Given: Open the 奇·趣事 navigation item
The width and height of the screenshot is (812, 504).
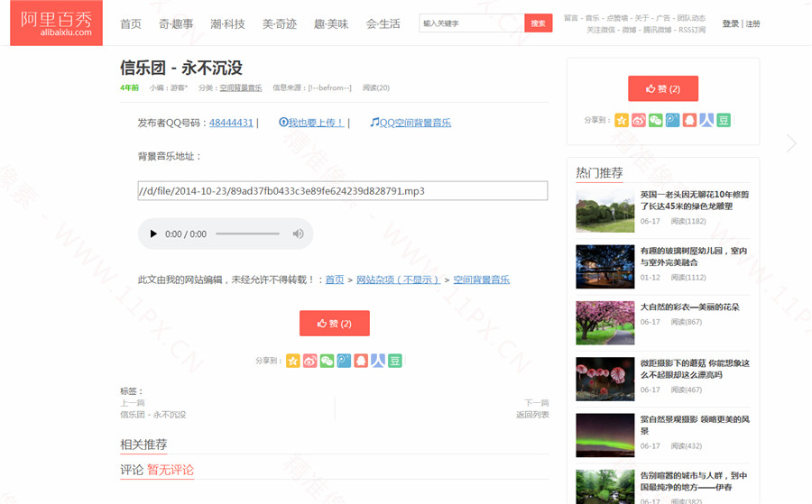Looking at the screenshot, I should (x=176, y=23).
